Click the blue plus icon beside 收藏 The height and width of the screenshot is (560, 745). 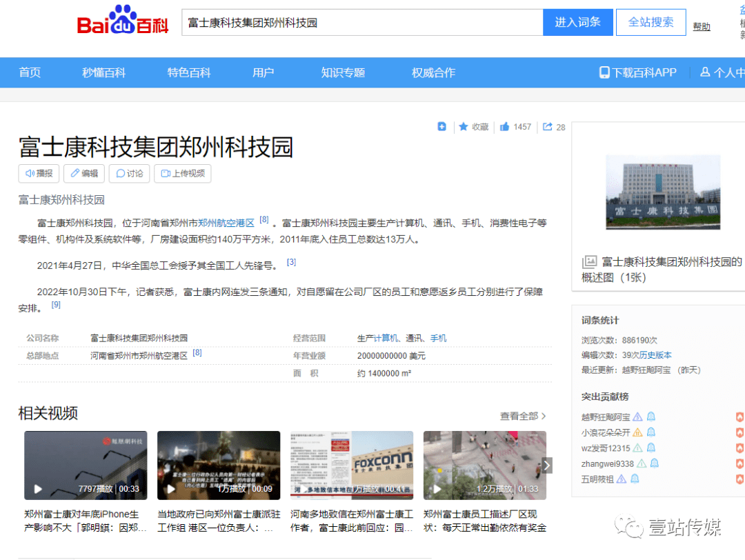point(442,127)
